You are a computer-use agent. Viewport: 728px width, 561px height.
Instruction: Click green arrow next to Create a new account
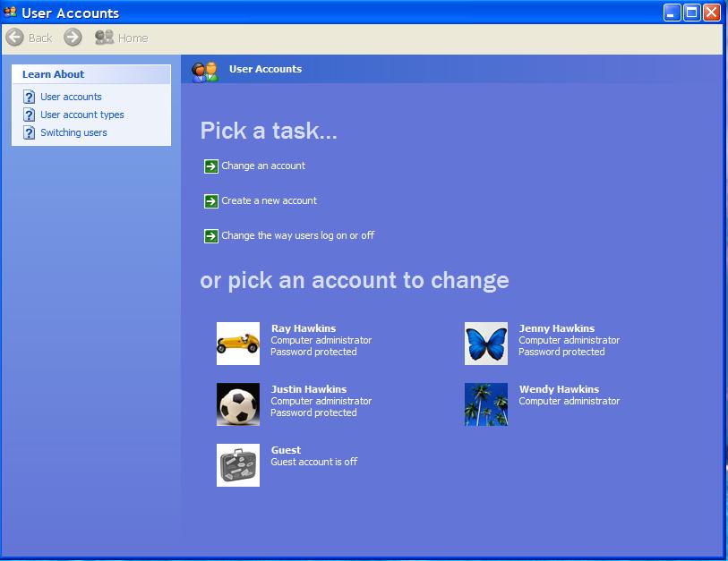tap(211, 201)
